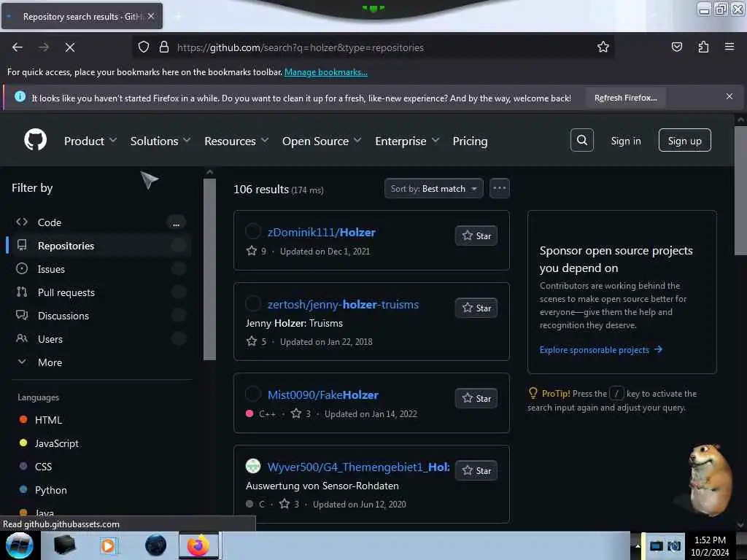Expand the Enterprise navigation menu
This screenshot has width=747, height=560.
[407, 141]
